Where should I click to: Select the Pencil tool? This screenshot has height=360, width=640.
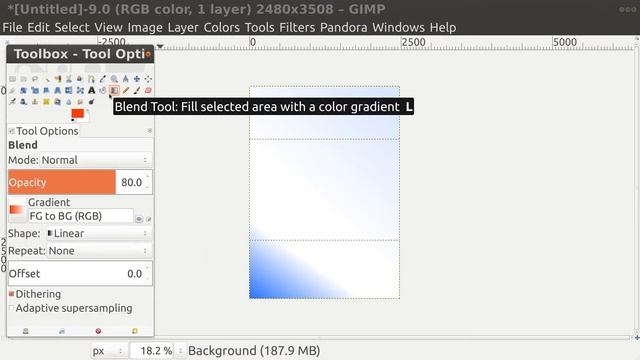(x=126, y=90)
